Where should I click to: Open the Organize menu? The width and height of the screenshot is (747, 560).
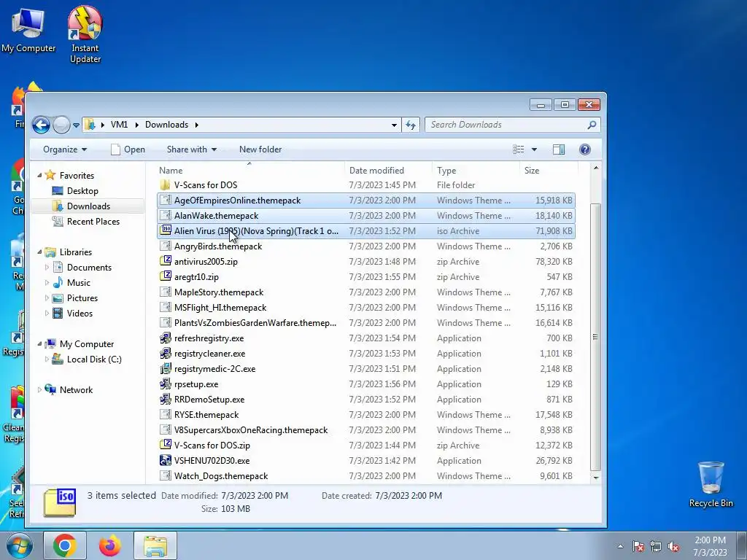pyautogui.click(x=65, y=149)
